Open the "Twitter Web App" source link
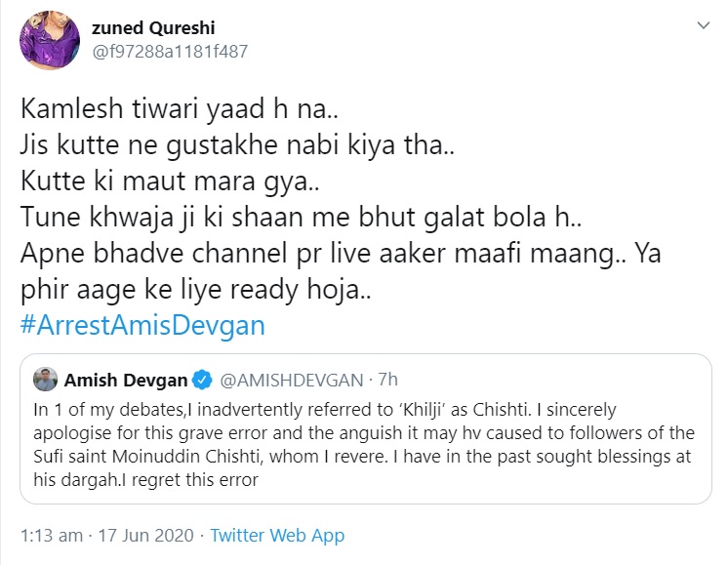 coord(277,536)
